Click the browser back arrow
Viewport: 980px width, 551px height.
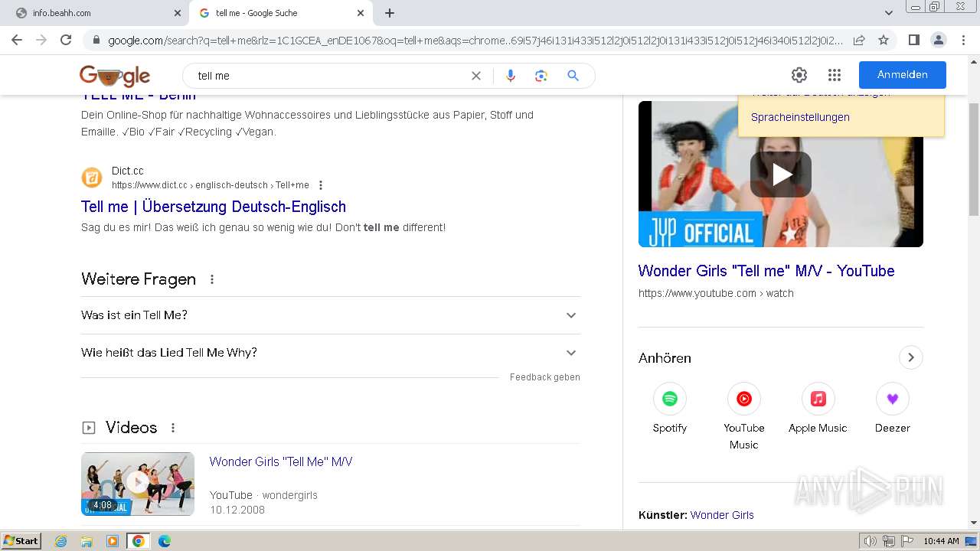click(17, 40)
